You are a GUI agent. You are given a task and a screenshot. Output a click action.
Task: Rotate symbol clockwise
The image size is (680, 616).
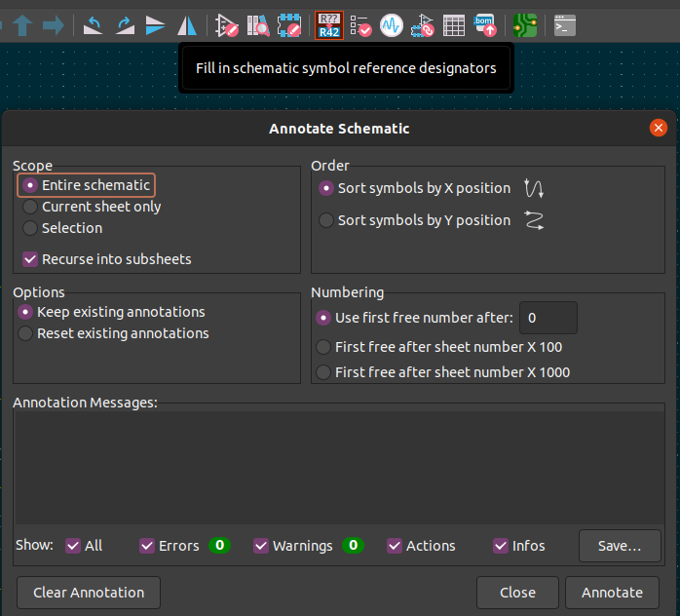click(x=126, y=25)
